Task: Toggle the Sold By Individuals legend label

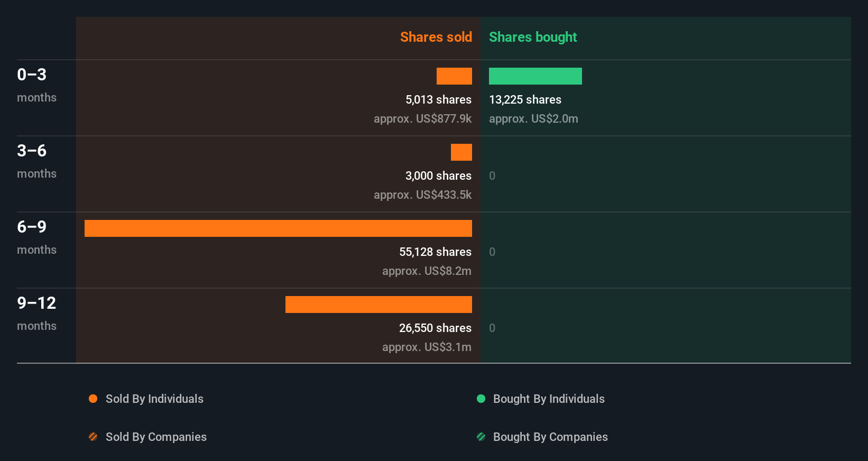Action: click(x=154, y=399)
